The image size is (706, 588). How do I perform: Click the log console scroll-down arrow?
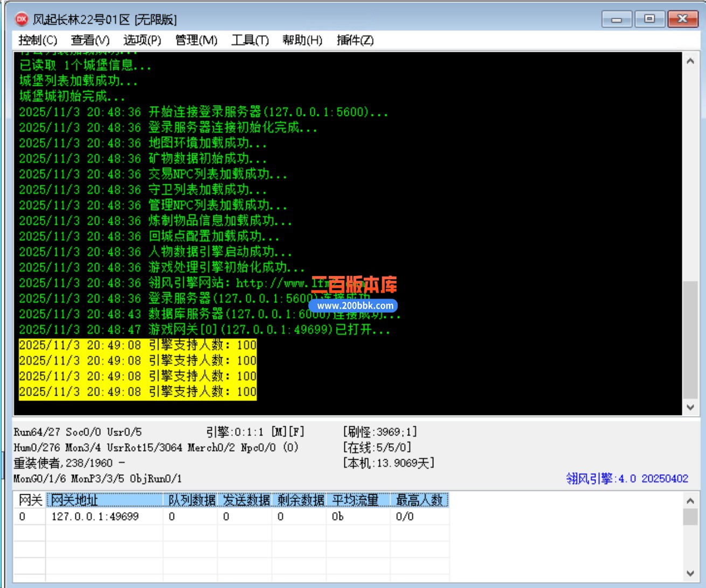pyautogui.click(x=690, y=407)
